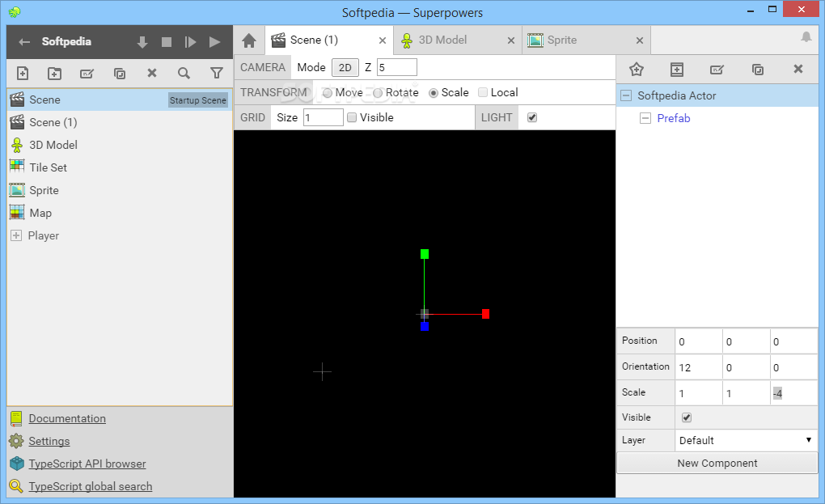Viewport: 825px width, 504px height.
Task: Run the project with the play icon
Action: 214,42
